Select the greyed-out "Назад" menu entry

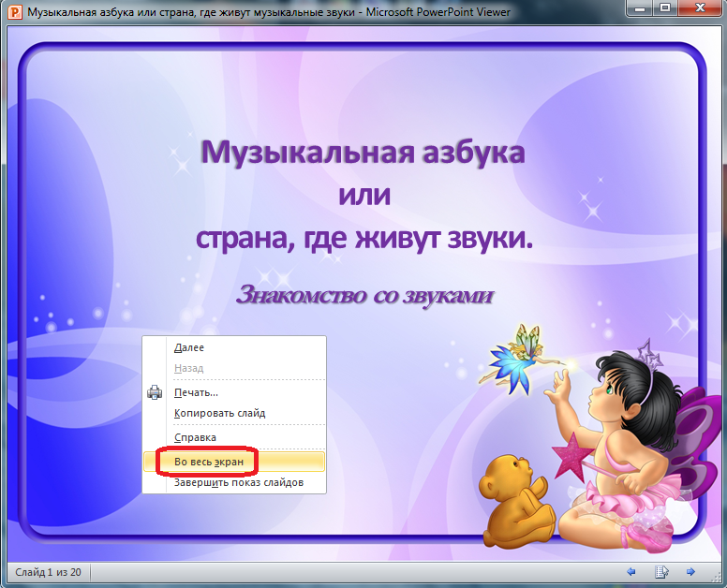coord(189,369)
